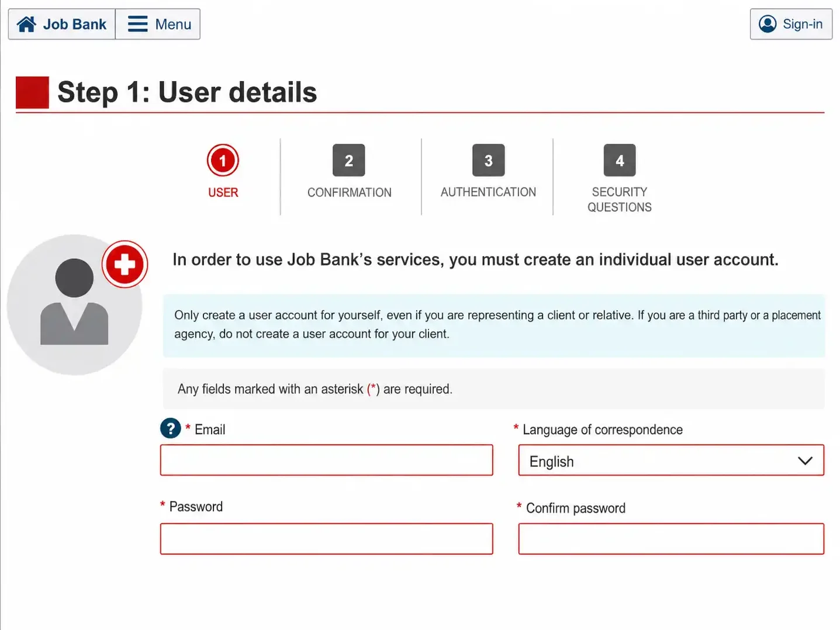Select step 4 Security Questions number icon
The height and width of the screenshot is (630, 840).
tap(620, 160)
